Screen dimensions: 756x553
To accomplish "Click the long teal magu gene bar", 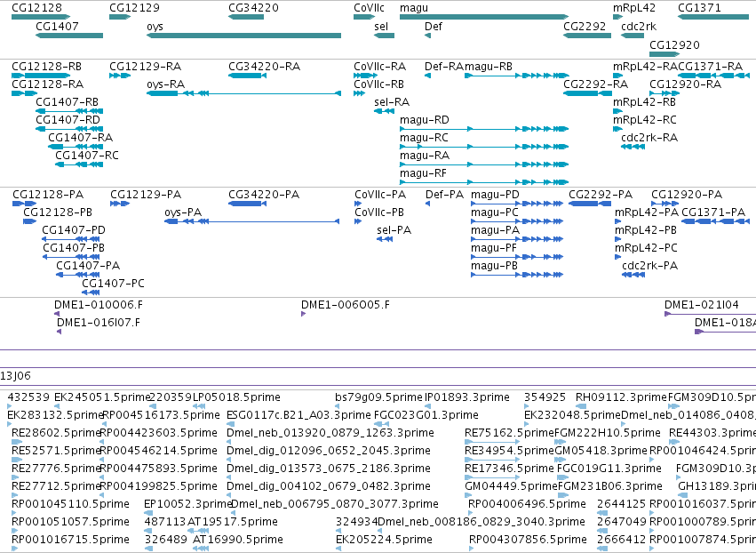I will (484, 17).
